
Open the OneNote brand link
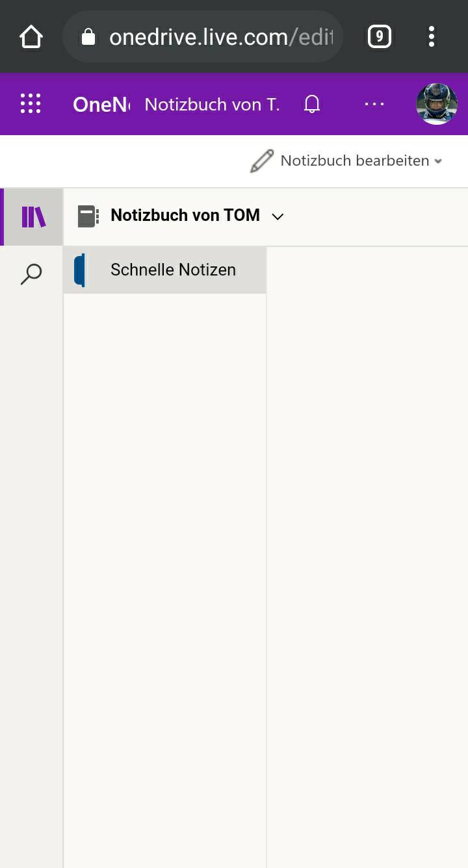tap(101, 104)
